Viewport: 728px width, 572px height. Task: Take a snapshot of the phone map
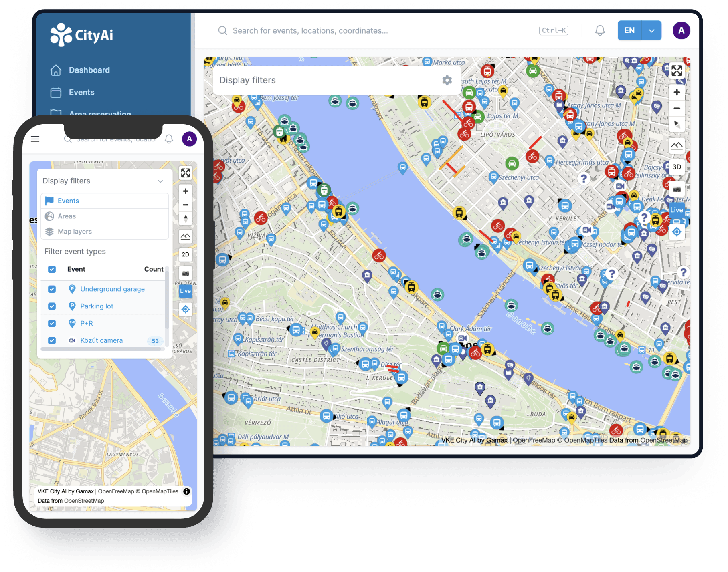(x=186, y=273)
